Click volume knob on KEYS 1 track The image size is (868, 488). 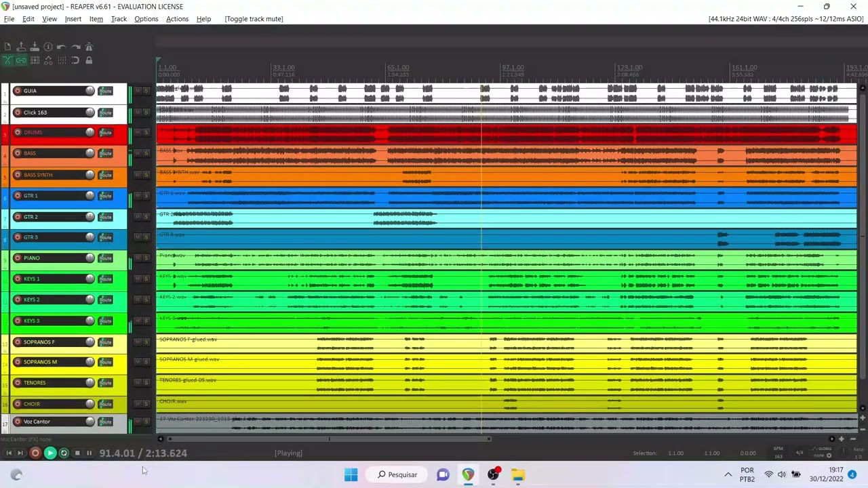click(x=90, y=279)
